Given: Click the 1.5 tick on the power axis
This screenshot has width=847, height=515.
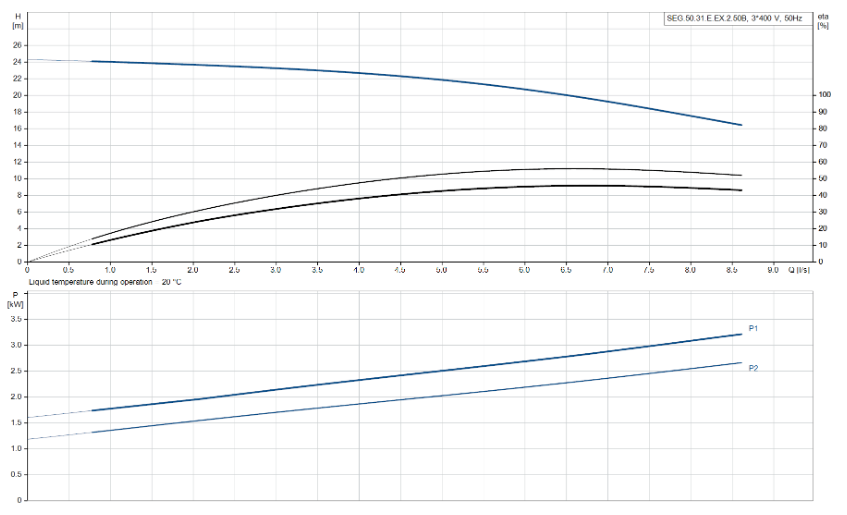Looking at the screenshot, I should (16, 423).
